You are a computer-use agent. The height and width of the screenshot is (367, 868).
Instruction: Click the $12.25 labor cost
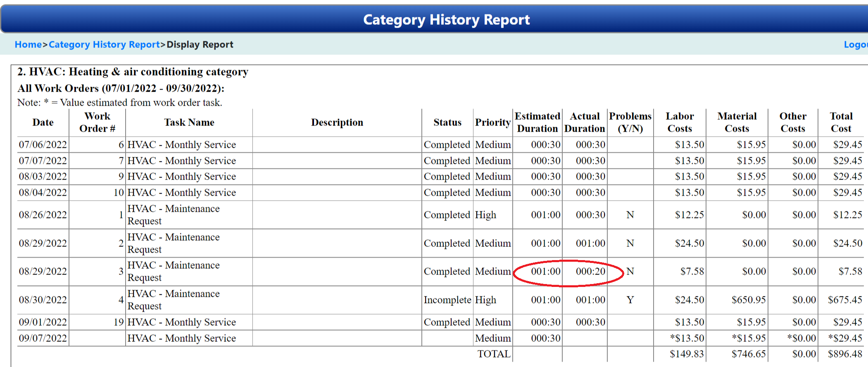click(x=690, y=215)
